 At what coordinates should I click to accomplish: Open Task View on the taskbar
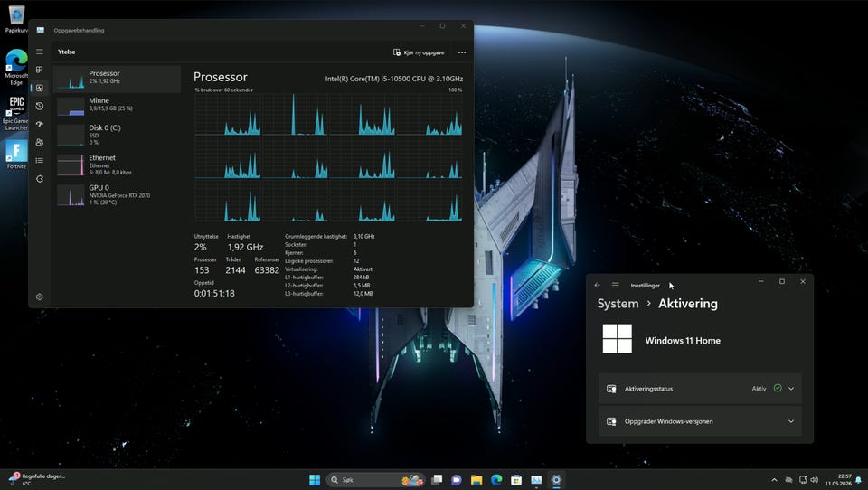click(437, 479)
